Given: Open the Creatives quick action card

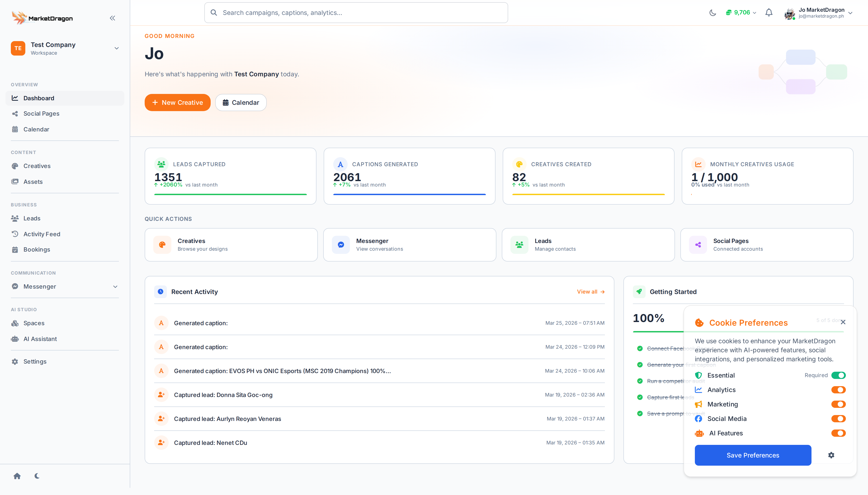Looking at the screenshot, I should 231,245.
